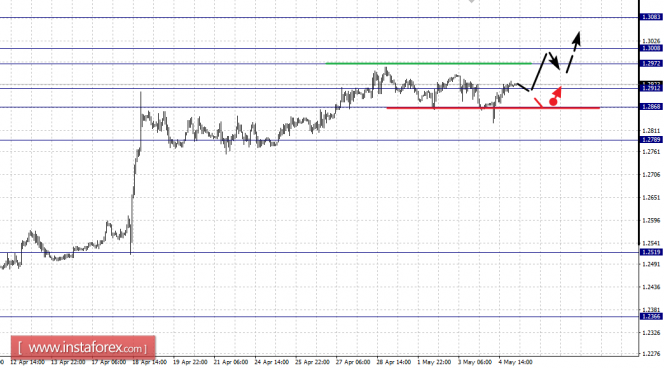Click the dashed black upward arrow
This screenshot has width=664, height=368.
tap(573, 52)
